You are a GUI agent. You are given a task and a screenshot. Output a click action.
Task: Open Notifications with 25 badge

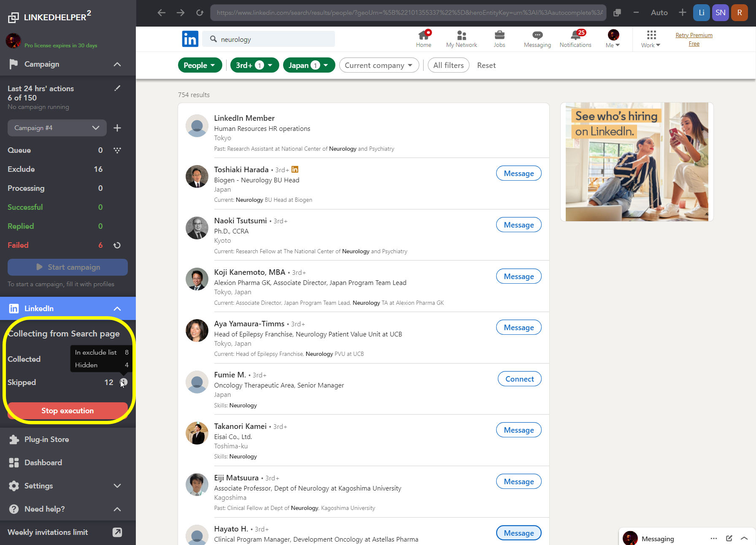click(575, 39)
